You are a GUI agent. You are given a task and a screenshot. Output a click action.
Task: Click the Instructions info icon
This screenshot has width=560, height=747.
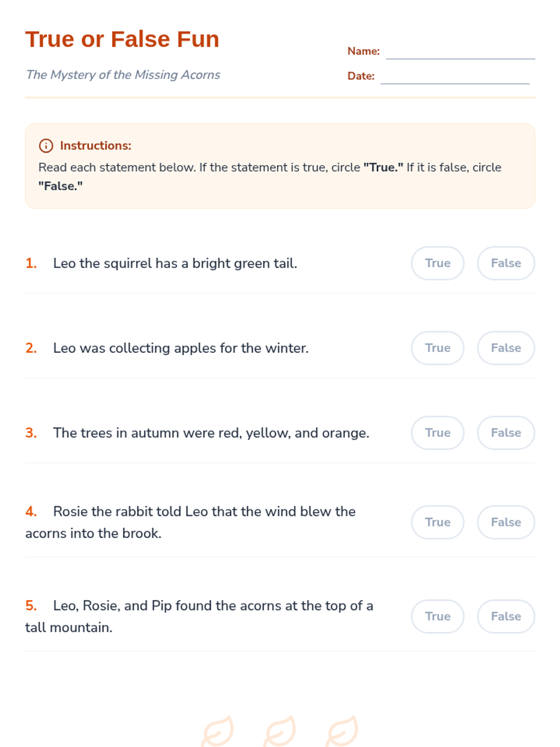point(46,146)
